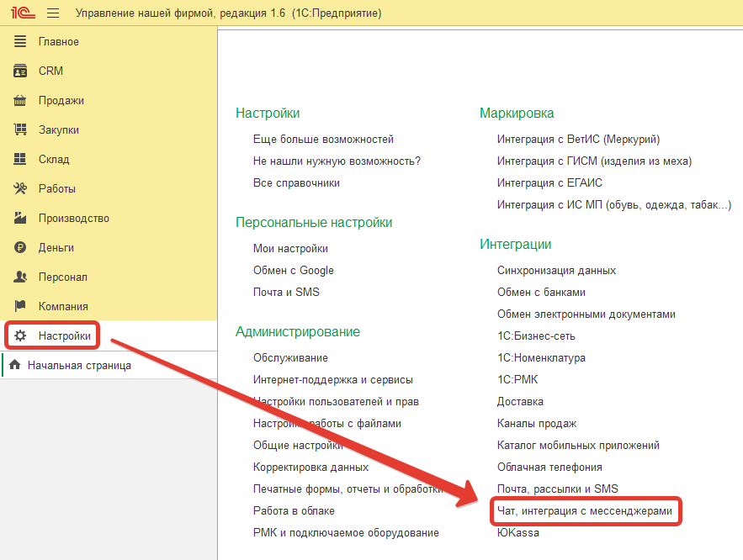Open Печатные формы, отчеты и обработки
Viewport: 743px width, 560px height.
[348, 489]
